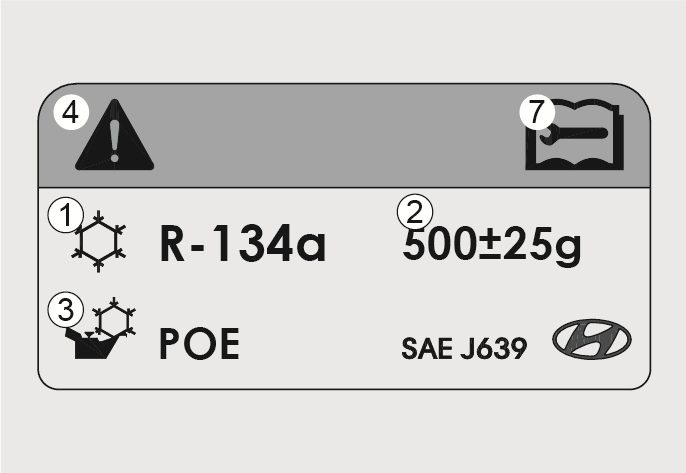
Task: Click the R-134a refrigerant type text
Action: (x=243, y=243)
